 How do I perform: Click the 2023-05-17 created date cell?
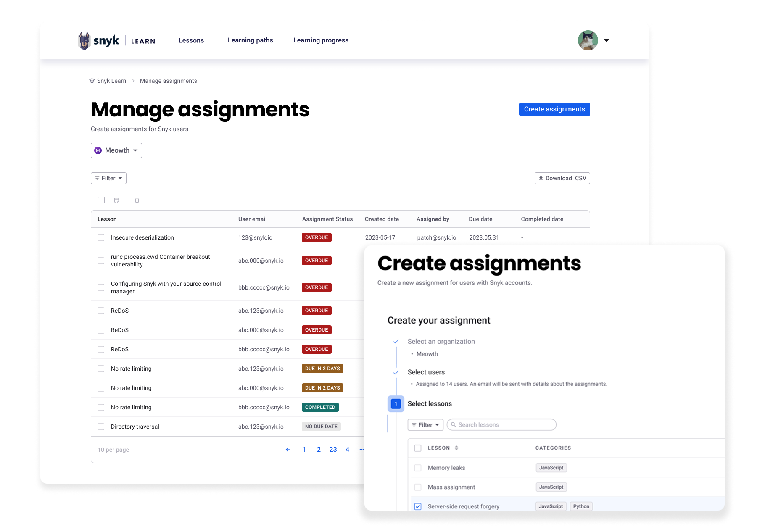(380, 237)
